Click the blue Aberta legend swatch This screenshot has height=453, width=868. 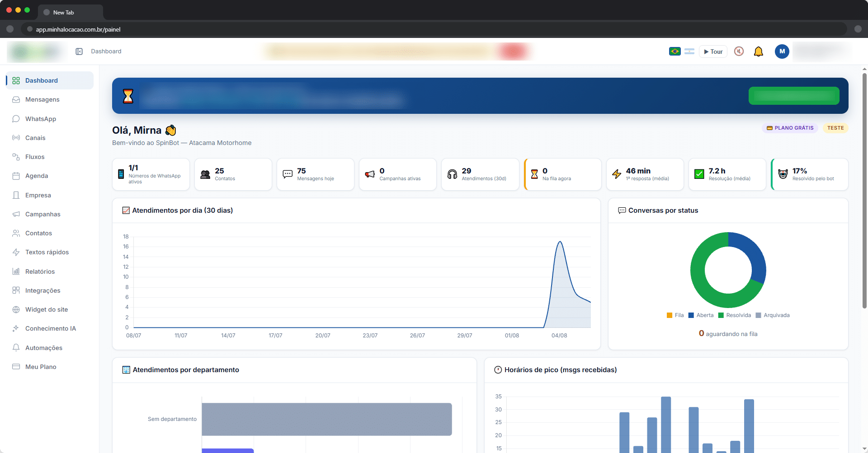tap(691, 315)
